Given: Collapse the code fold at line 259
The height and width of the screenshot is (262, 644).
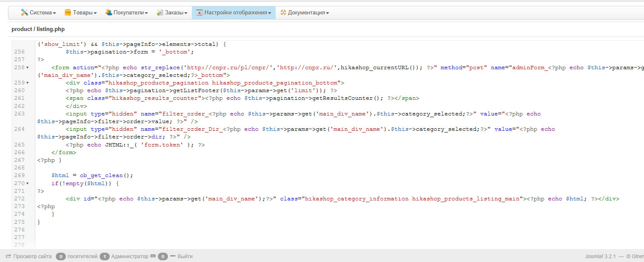Looking at the screenshot, I should (28, 83).
